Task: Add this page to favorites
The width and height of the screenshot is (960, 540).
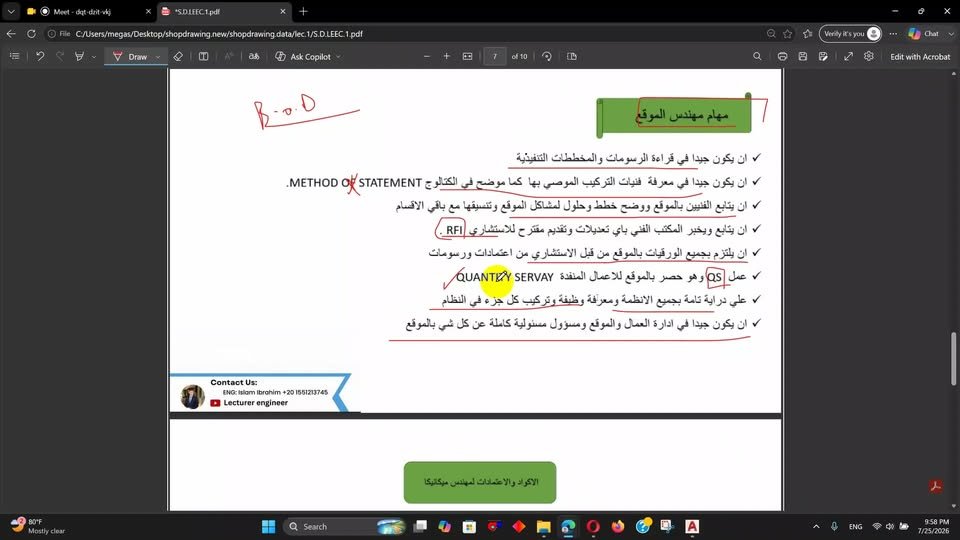Action: (x=788, y=34)
